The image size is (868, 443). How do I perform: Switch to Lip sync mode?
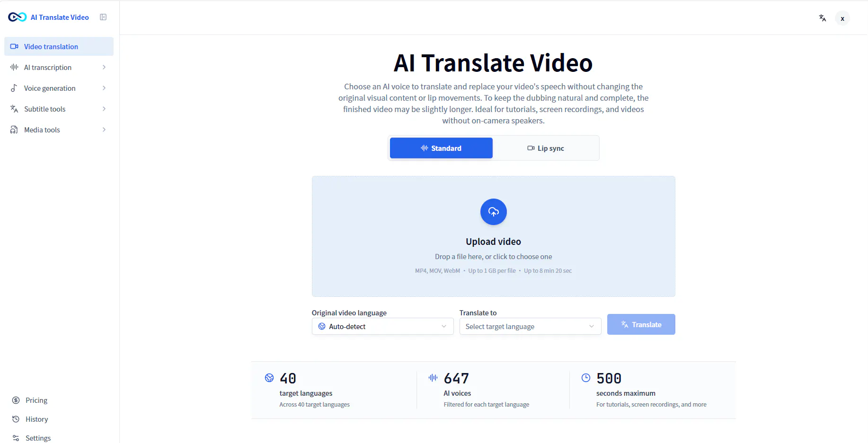point(546,148)
